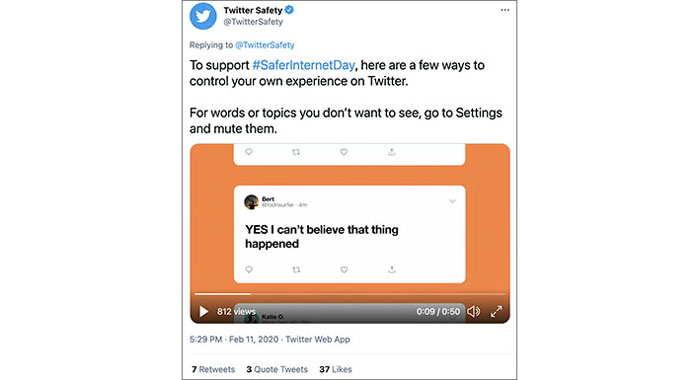This screenshot has height=380, width=700.
Task: Like Bert's tweet with the heart icon
Action: pyautogui.click(x=344, y=269)
